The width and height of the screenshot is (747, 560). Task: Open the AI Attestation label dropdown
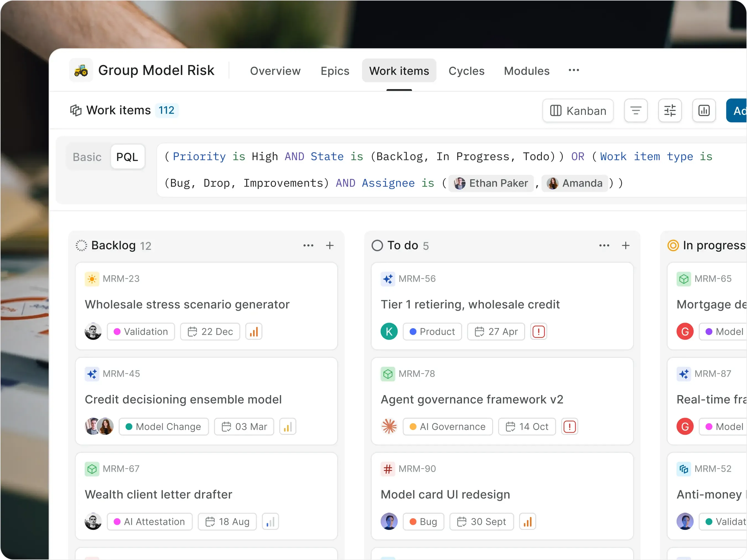tap(150, 521)
